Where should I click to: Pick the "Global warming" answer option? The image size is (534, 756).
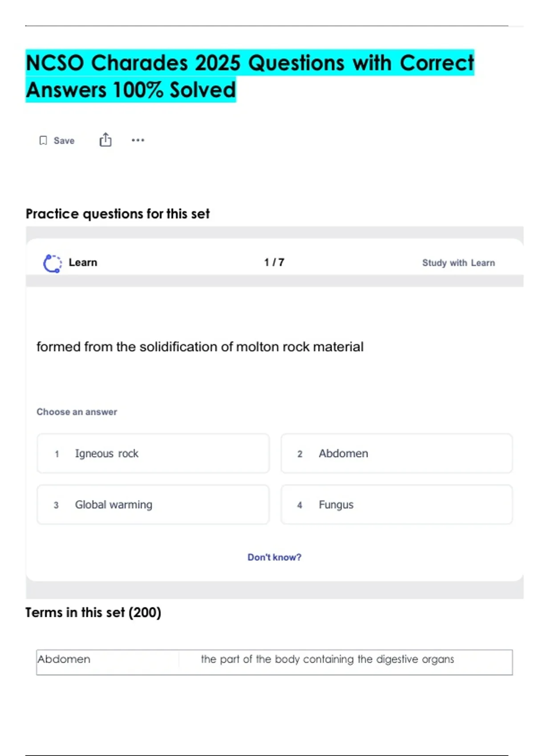[x=153, y=505]
